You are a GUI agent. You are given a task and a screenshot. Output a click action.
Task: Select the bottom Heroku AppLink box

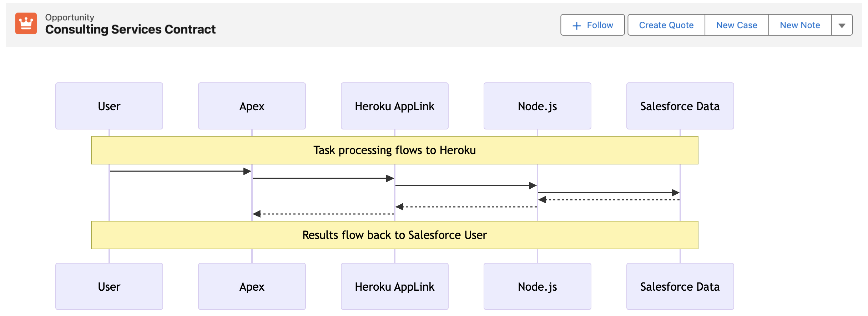tap(395, 286)
